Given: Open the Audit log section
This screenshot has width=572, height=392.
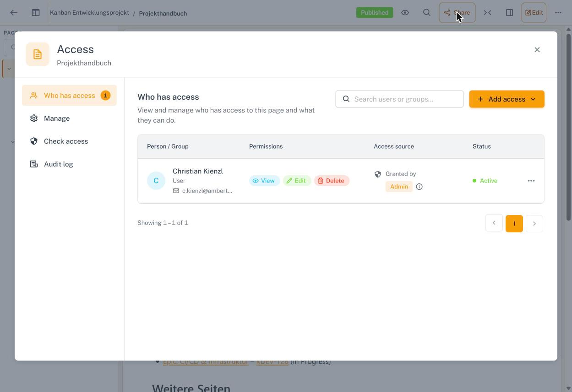Looking at the screenshot, I should point(69,164).
